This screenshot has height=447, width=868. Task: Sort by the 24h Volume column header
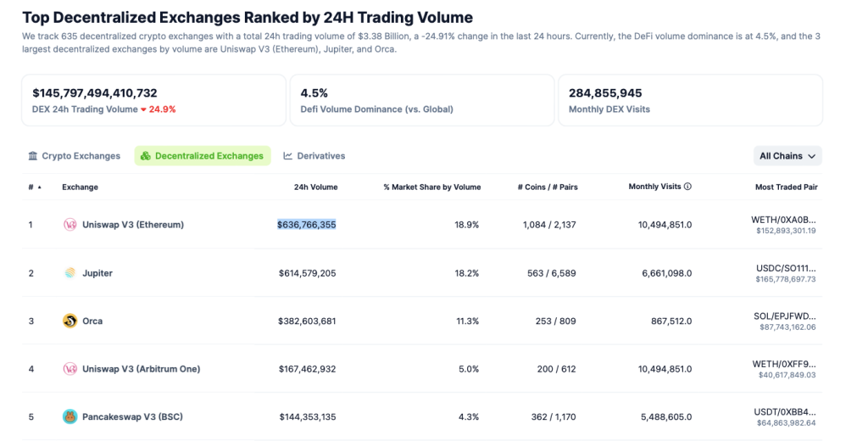[315, 187]
